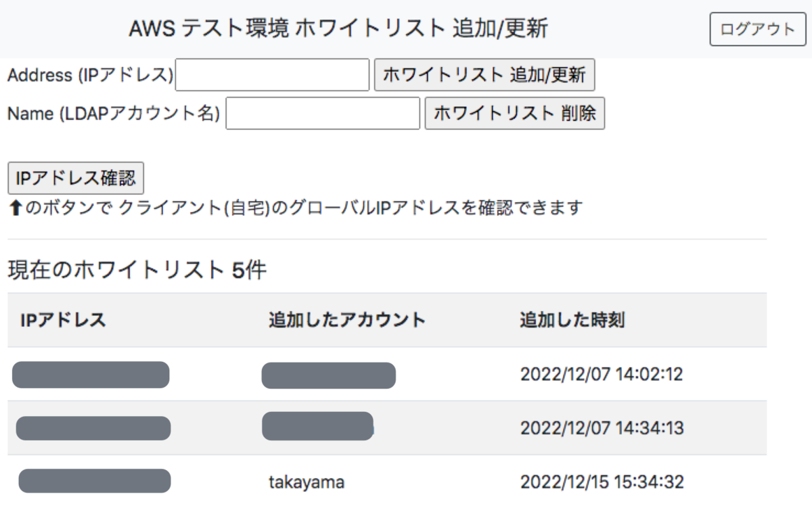
Task: Click the ログアウト button
Action: pos(757,29)
